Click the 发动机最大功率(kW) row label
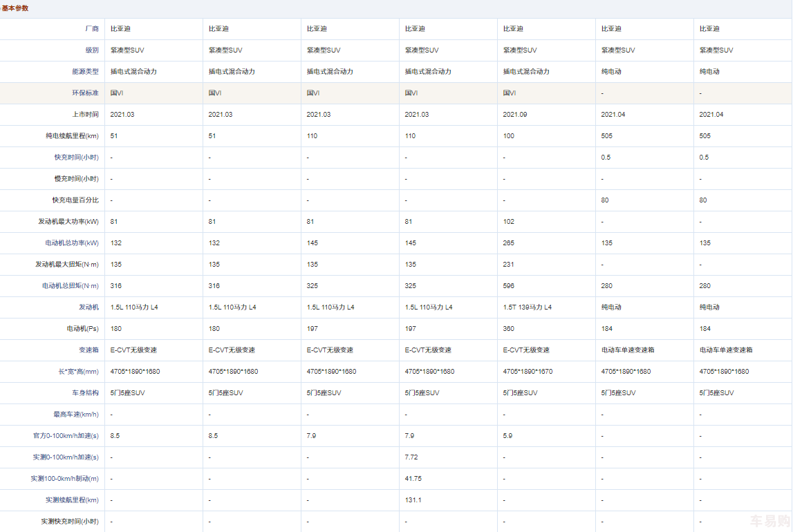Viewport: 793px width, 532px height. pyautogui.click(x=68, y=221)
